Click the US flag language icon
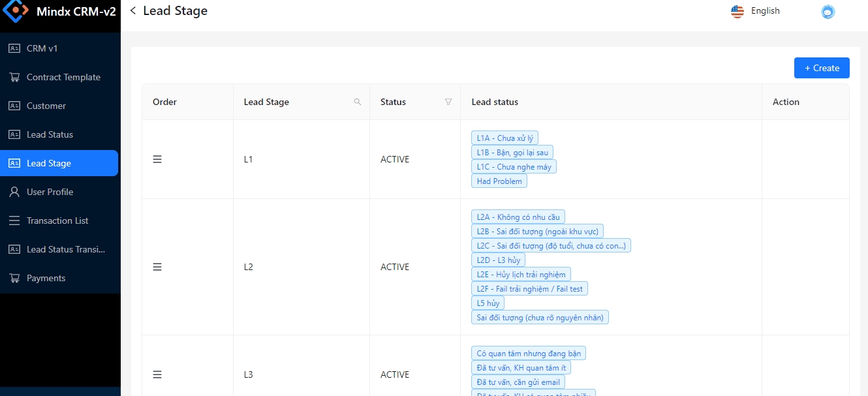Viewport: 868px width, 396px height. (737, 11)
